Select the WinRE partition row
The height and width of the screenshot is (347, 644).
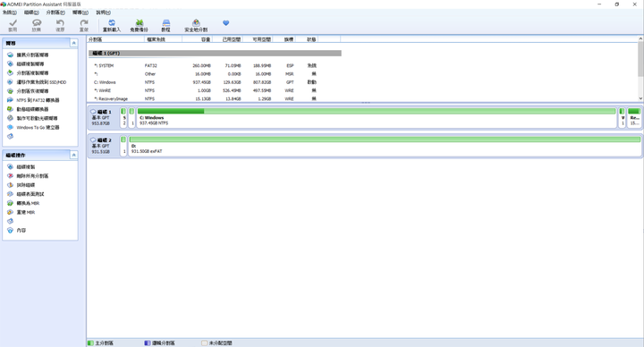pos(215,90)
